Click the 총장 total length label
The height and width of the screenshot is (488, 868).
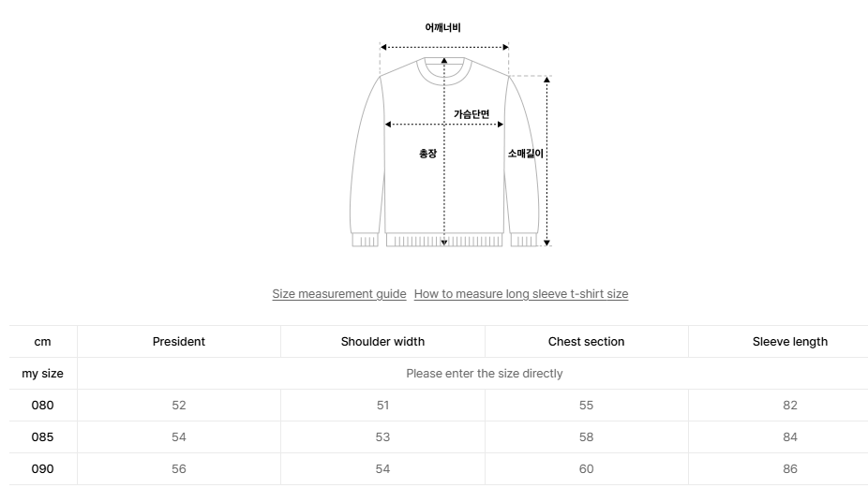tap(427, 154)
